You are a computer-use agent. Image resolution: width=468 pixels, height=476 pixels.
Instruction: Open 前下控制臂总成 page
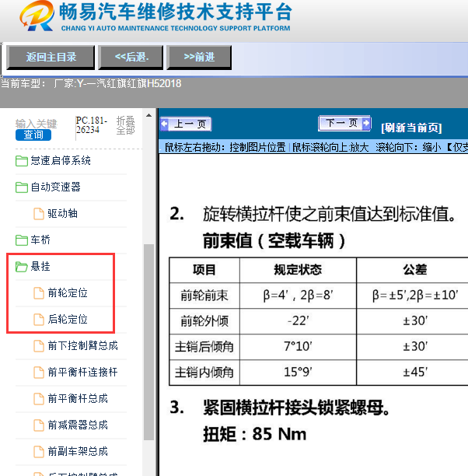coord(82,346)
